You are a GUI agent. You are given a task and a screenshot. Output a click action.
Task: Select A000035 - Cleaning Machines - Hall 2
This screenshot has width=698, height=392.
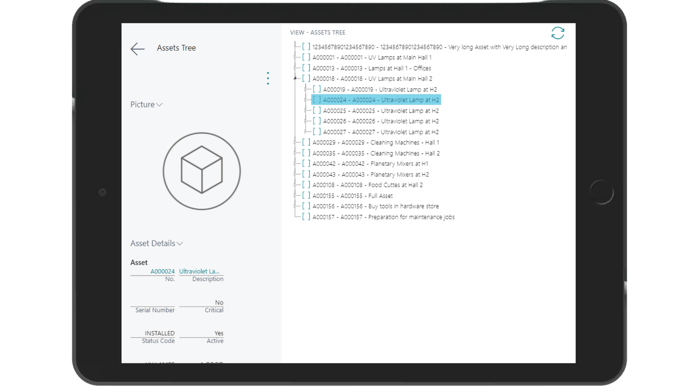[376, 154]
